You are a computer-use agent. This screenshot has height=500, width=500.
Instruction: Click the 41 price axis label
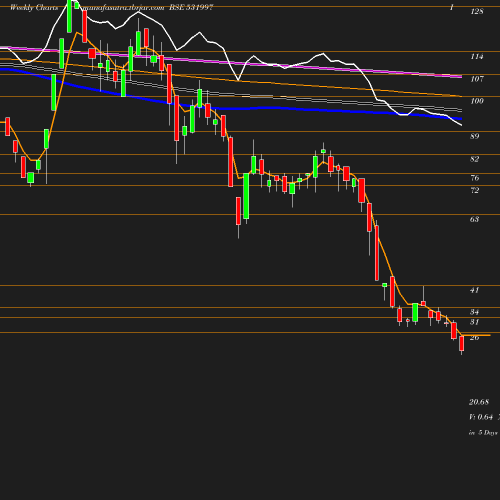pos(475,290)
